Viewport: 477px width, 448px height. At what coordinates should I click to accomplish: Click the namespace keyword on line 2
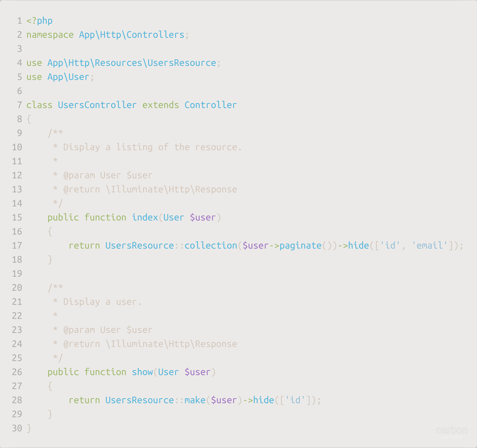pyautogui.click(x=50, y=35)
